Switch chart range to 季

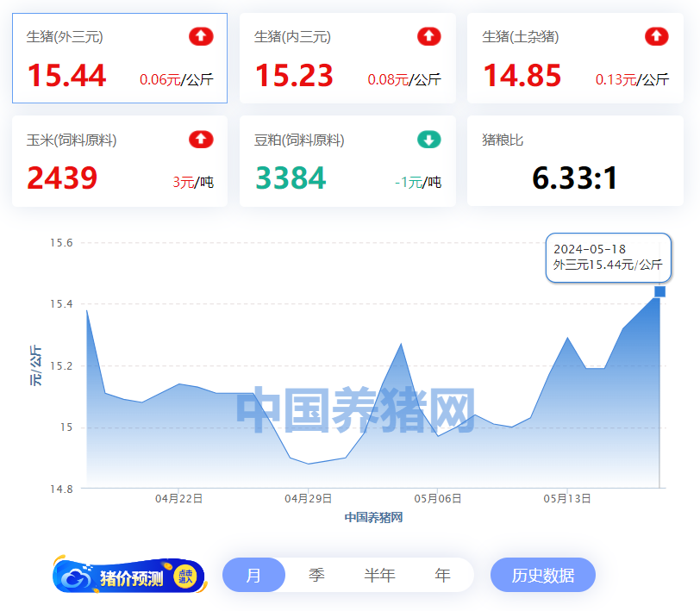(x=316, y=575)
